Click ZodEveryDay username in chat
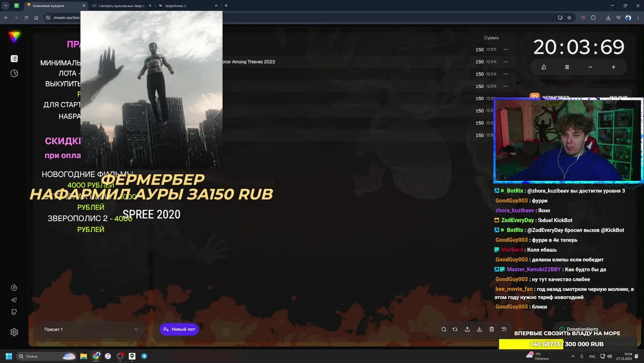644x363 pixels. pyautogui.click(x=517, y=220)
